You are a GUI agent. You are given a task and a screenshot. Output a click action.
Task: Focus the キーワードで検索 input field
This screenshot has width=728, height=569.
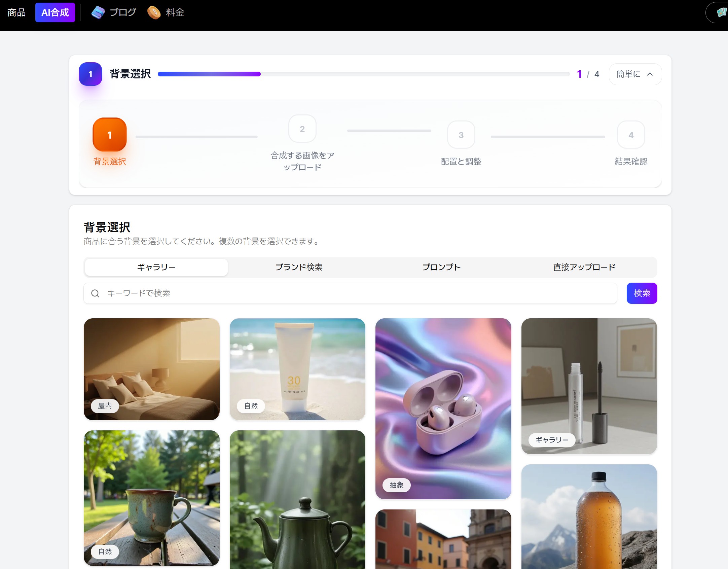pyautogui.click(x=350, y=293)
